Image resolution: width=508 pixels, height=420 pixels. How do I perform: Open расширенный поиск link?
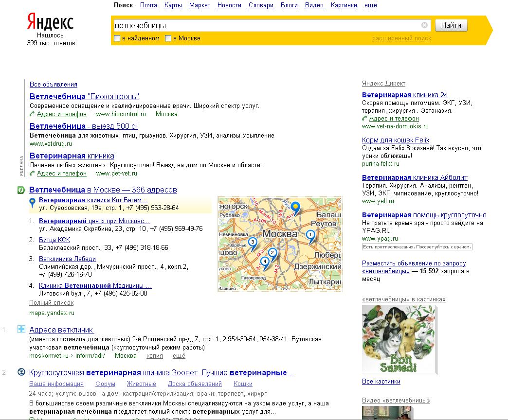click(x=401, y=38)
